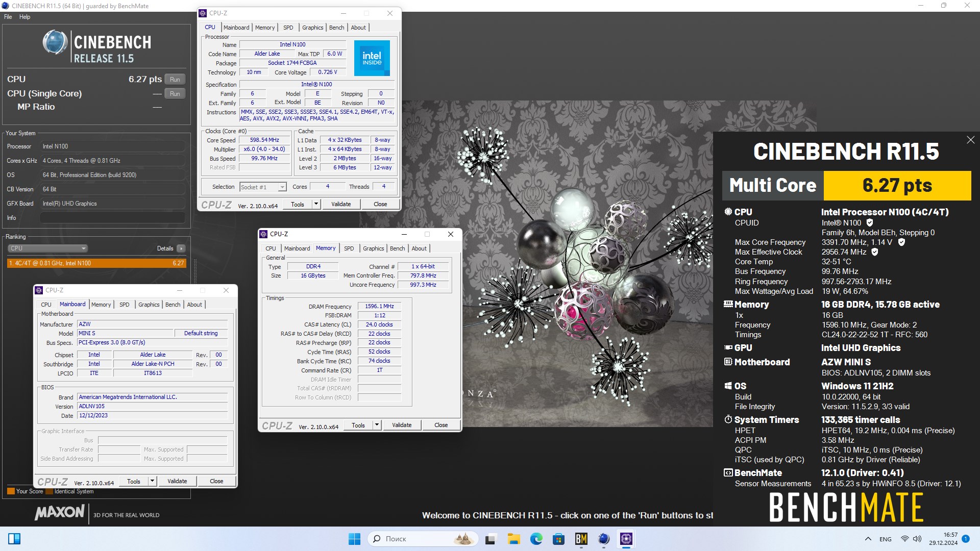The height and width of the screenshot is (551, 980).
Task: Click the 6.27 pts Multi Core score
Action: point(897,185)
